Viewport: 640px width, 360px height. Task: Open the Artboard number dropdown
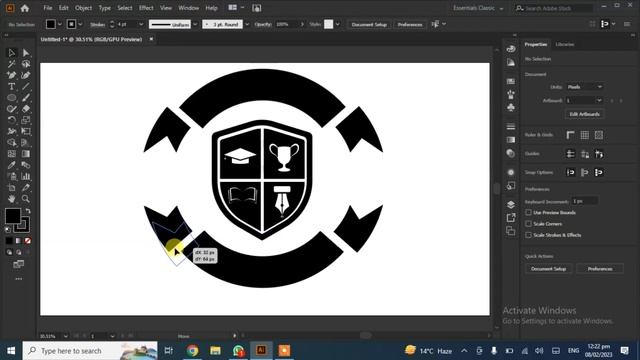coord(584,100)
